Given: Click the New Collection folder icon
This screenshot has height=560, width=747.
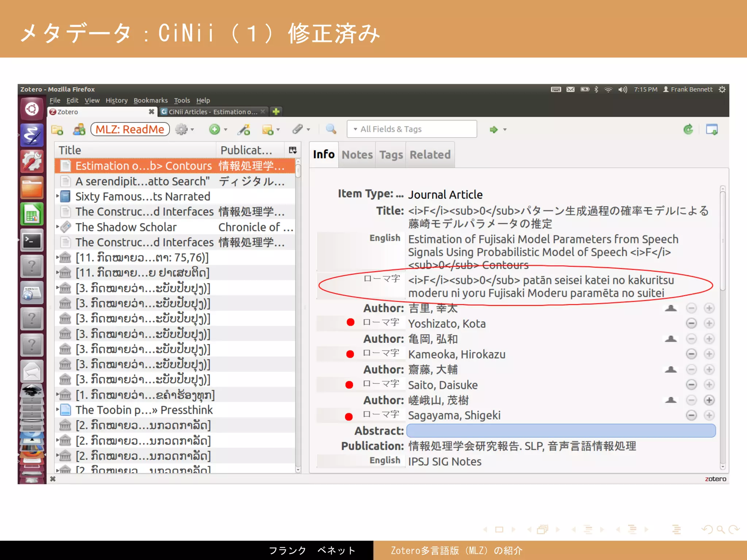Looking at the screenshot, I should point(57,129).
